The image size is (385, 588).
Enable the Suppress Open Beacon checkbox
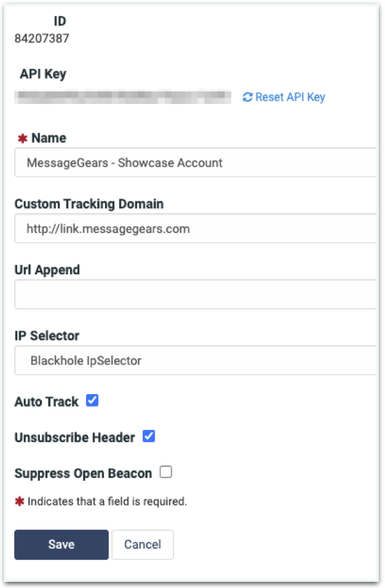click(165, 472)
